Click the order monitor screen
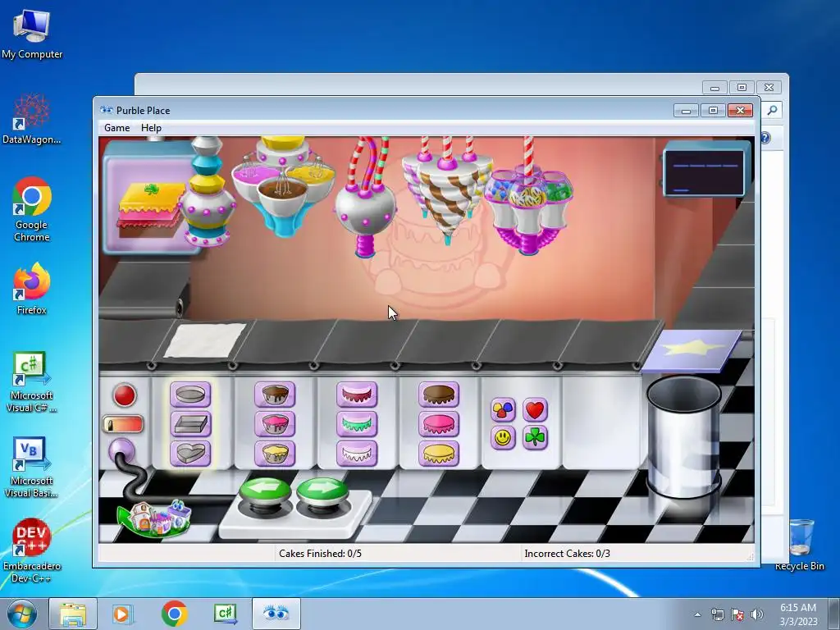This screenshot has height=630, width=840. [x=704, y=172]
